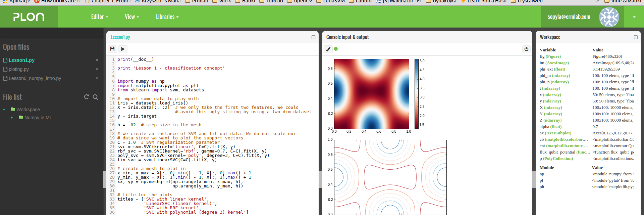This screenshot has width=644, height=215.
Task: Close the ploting.py open file
Action: [x=97, y=69]
